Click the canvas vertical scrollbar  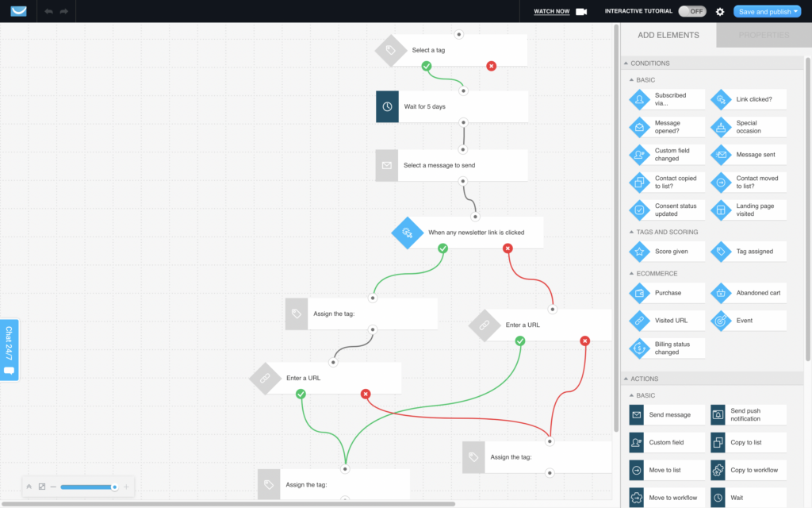tap(615, 228)
